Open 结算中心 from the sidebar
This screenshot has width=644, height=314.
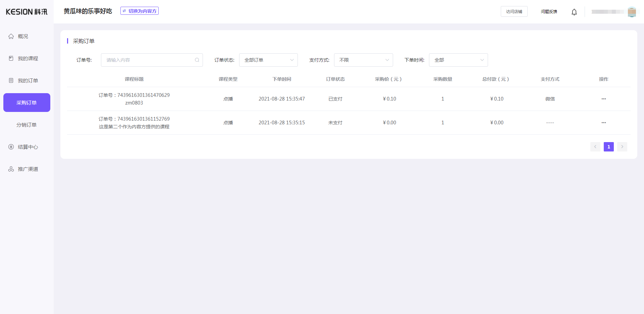point(28,147)
